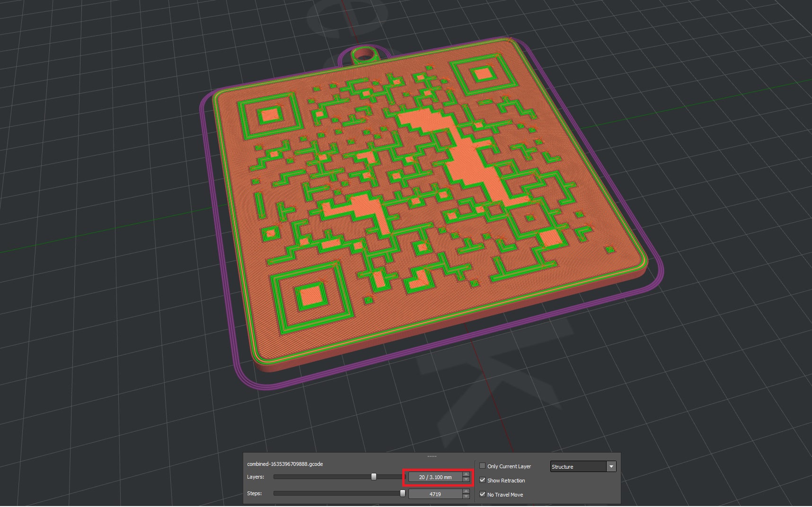The image size is (812, 507).
Task: Open the Structure view mode dropdown
Action: tap(583, 466)
